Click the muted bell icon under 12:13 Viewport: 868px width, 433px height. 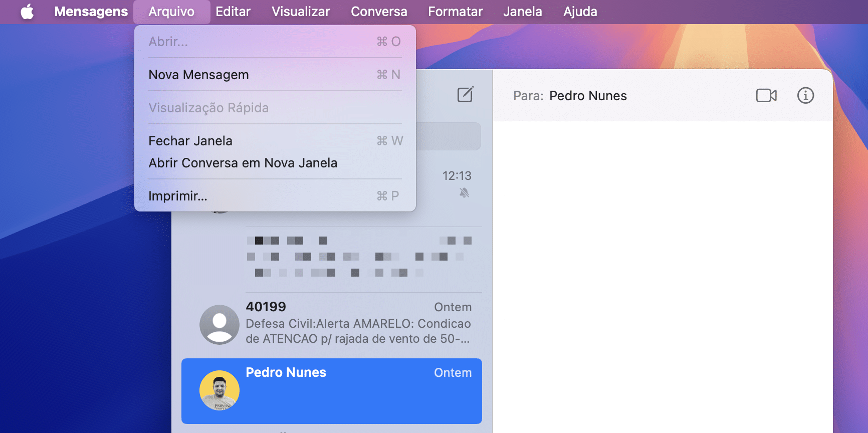(464, 192)
